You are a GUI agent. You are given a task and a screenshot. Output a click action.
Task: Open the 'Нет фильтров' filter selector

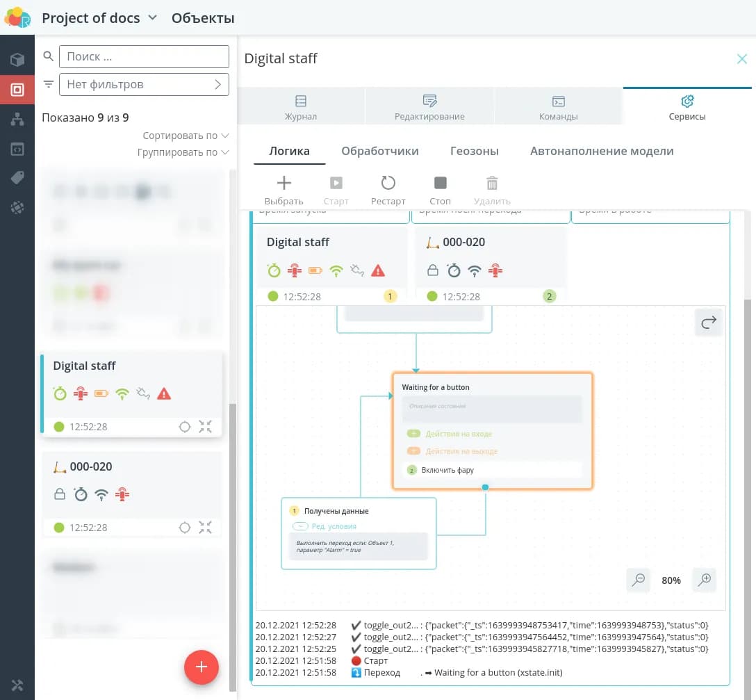click(x=144, y=85)
